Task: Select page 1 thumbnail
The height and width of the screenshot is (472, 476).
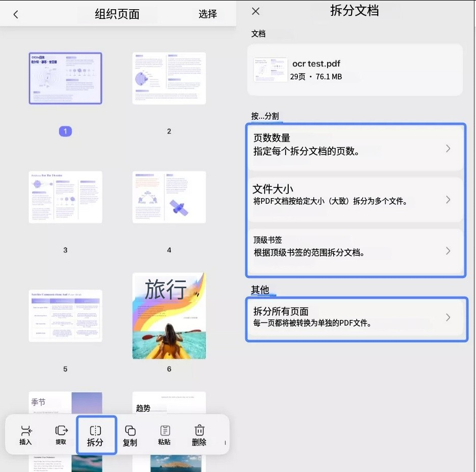Action: pos(65,78)
